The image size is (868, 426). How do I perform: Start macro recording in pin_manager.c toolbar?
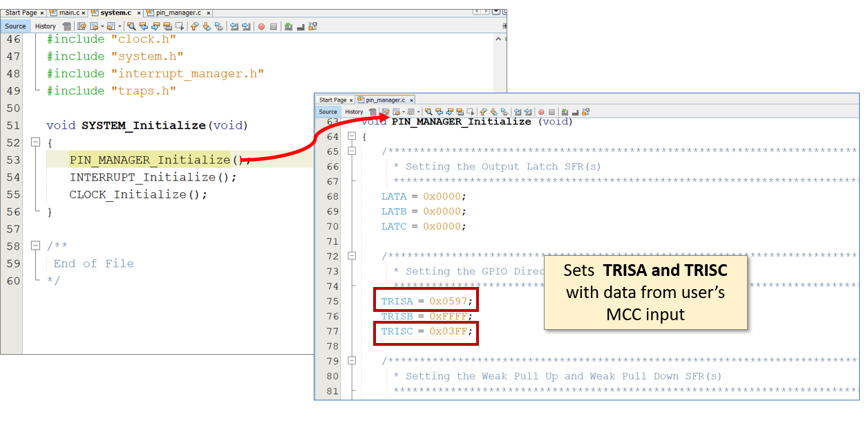click(x=541, y=111)
